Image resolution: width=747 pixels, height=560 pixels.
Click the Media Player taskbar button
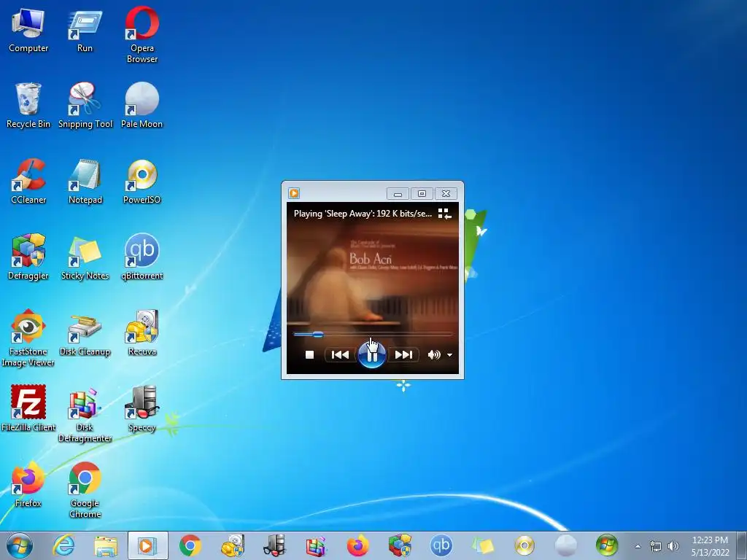[x=147, y=545]
